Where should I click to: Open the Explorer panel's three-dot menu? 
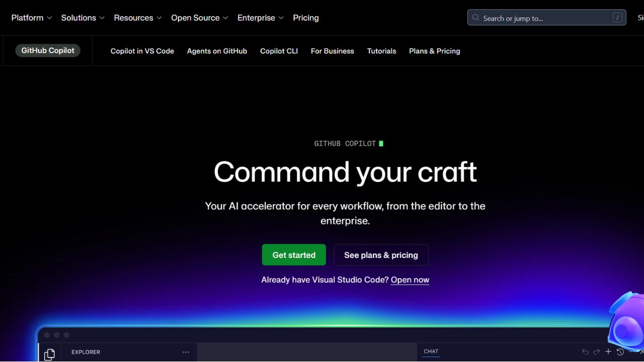tap(186, 352)
